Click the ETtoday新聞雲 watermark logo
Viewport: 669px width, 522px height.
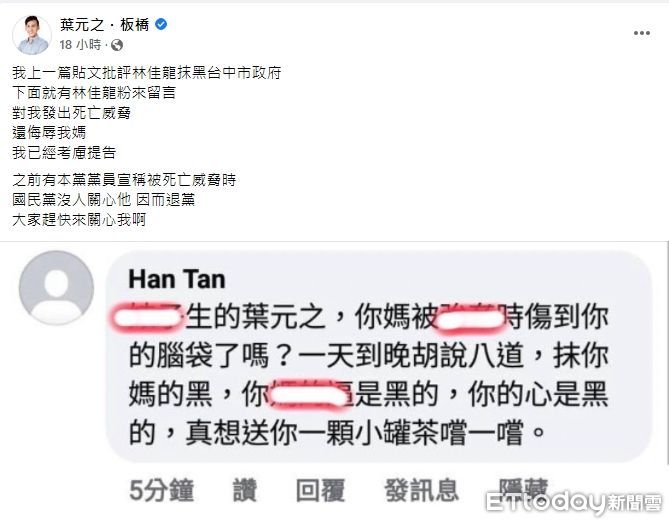(x=573, y=503)
